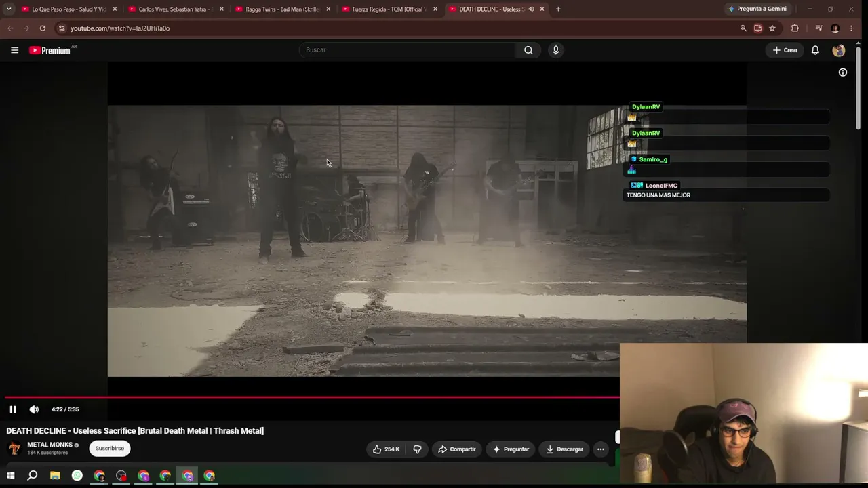Viewport: 868px width, 488px height.
Task: Switch to the Lo Que Paso Paso tab
Action: click(68, 9)
